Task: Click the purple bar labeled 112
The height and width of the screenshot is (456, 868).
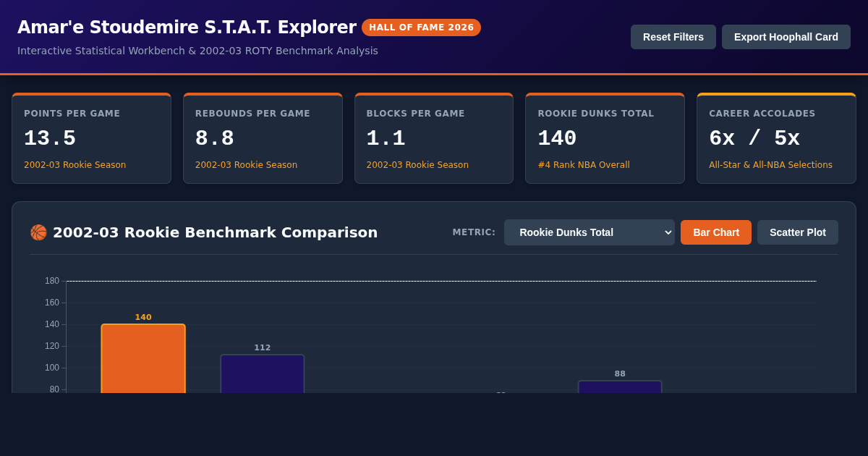Action: click(263, 374)
